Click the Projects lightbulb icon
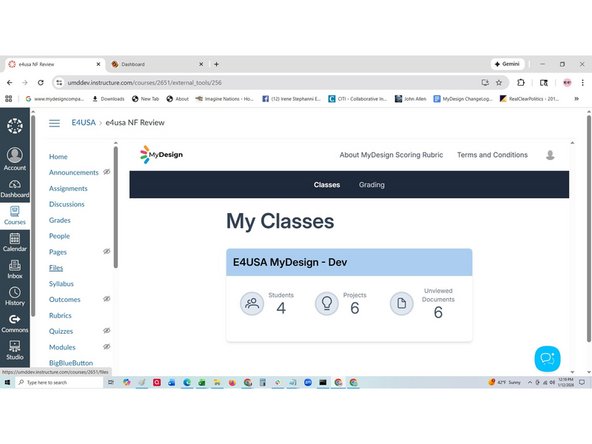 coord(327,303)
